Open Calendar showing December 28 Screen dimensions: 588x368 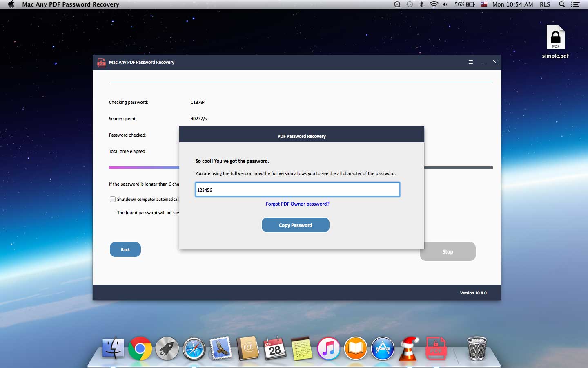coord(275,349)
